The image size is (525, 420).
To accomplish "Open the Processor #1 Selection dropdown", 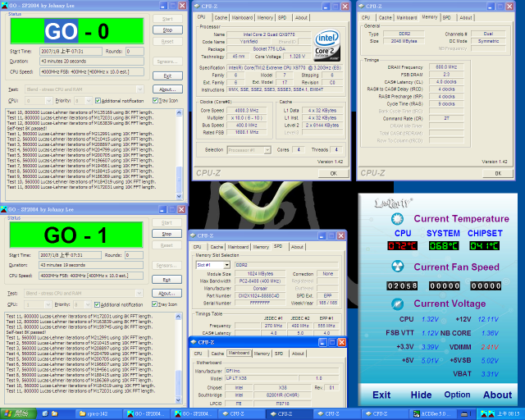I will point(267,150).
